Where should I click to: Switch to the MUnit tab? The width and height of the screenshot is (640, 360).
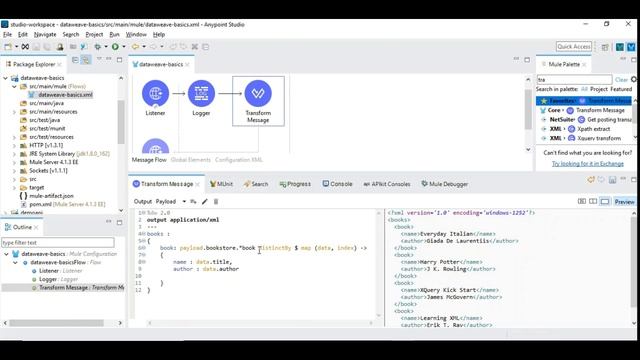click(221, 184)
